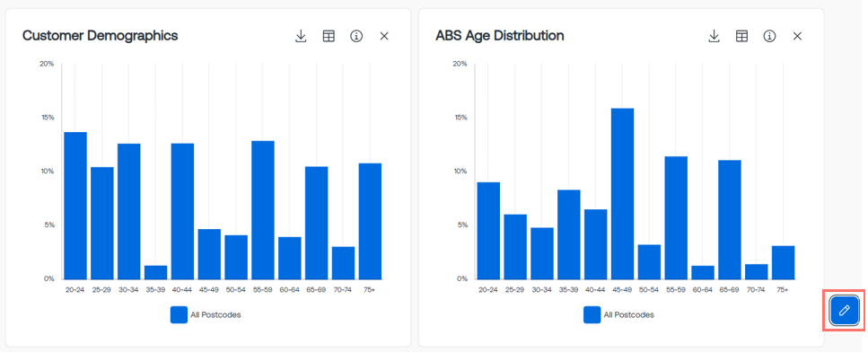This screenshot has height=353, width=868.
Task: Click the 20% axis label in ABS Age Distribution
Action: [x=460, y=64]
